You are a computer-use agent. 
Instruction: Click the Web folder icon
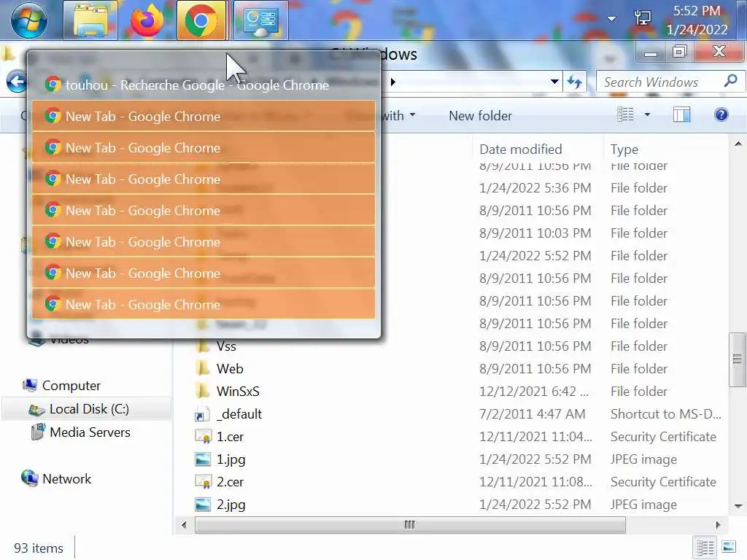click(x=203, y=368)
